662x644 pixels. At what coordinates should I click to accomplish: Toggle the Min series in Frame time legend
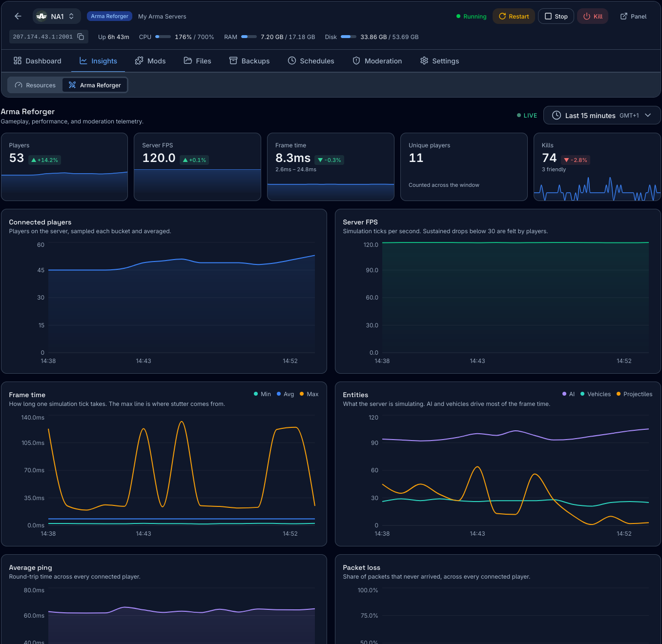[262, 394]
